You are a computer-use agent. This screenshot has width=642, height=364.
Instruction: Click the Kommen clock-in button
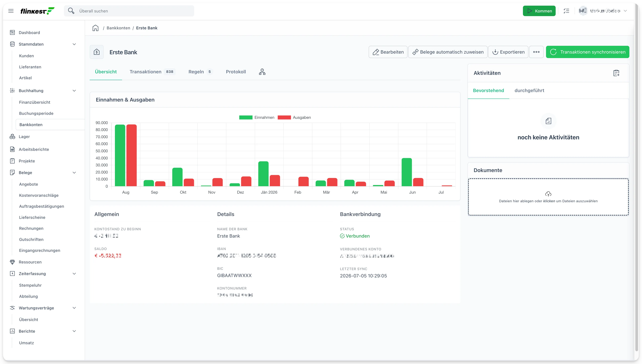coord(539,11)
